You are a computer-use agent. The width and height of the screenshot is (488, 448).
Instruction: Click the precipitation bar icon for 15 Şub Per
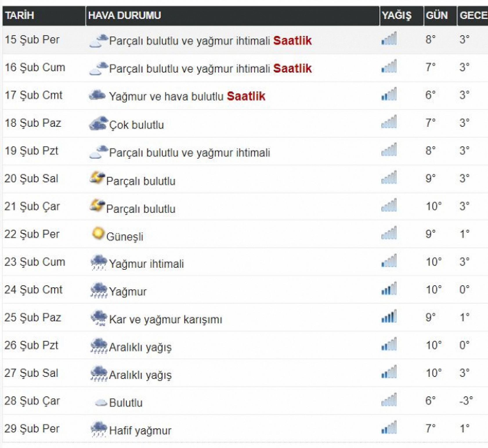389,39
